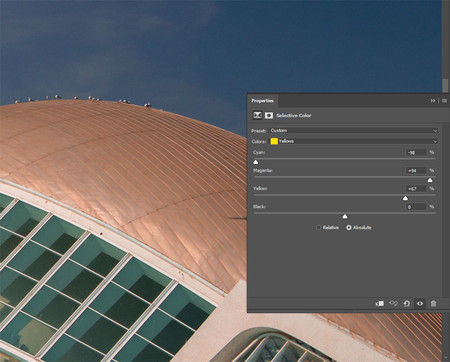Click the vertical scrollbar thumb of canvas
450x362 pixels.
coord(445,86)
